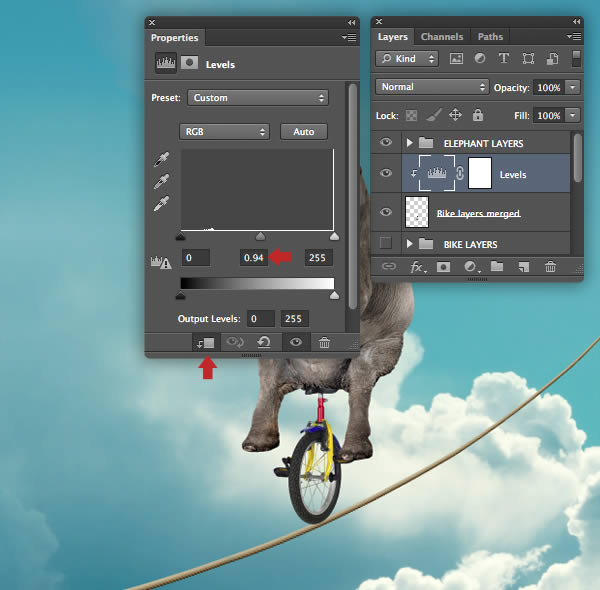Viewport: 600px width, 590px height.
Task: Clip the adjustment to the layer below
Action: point(206,343)
